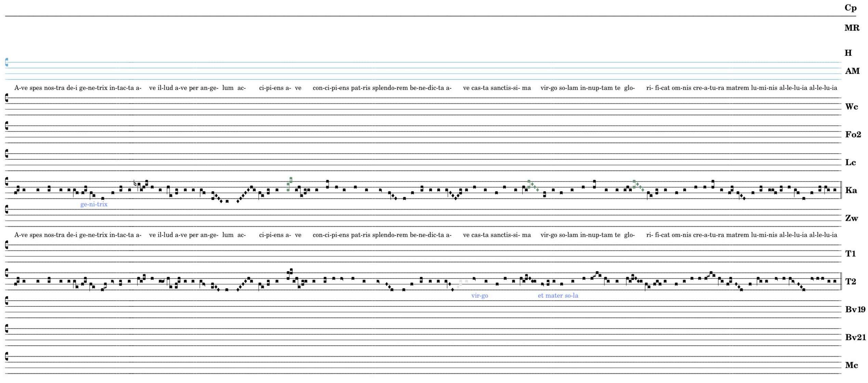This screenshot has height=383, width=868.
Task: Click the blue 'vir-go' variant text under T2
Action: click(480, 296)
